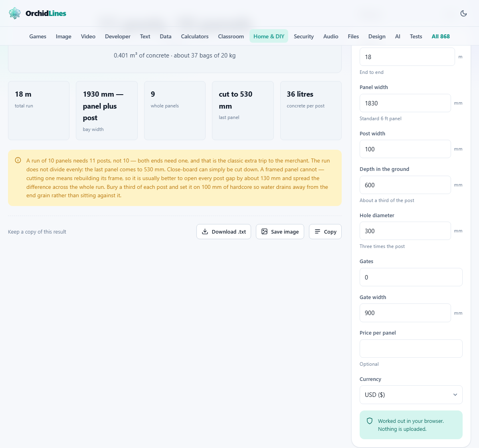Click the OrchidLines brand name
The height and width of the screenshot is (448, 479).
pyautogui.click(x=46, y=13)
